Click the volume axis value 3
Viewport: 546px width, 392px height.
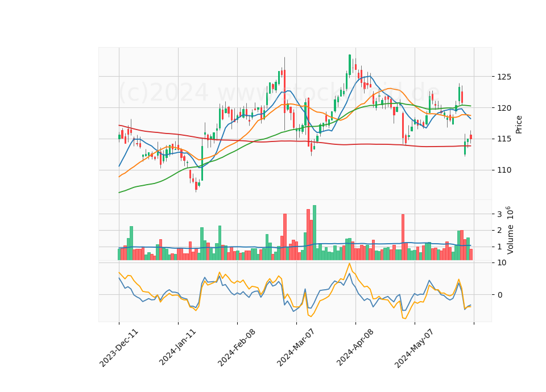coord(499,214)
